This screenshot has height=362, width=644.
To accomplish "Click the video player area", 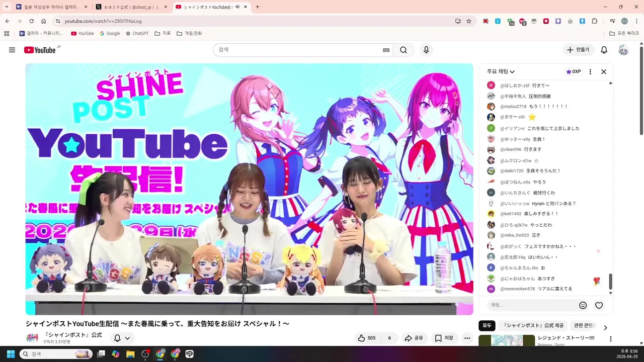I will tap(250, 189).
